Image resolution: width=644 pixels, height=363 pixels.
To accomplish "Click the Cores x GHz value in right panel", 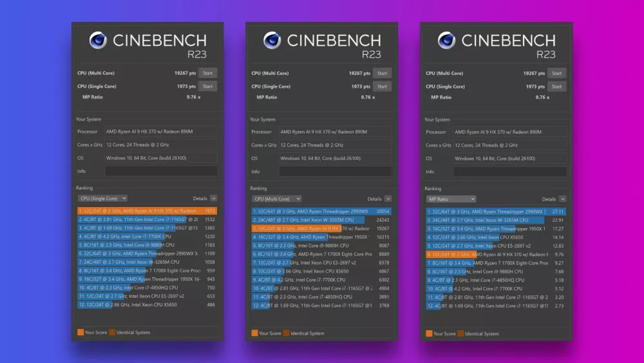I will point(509,145).
